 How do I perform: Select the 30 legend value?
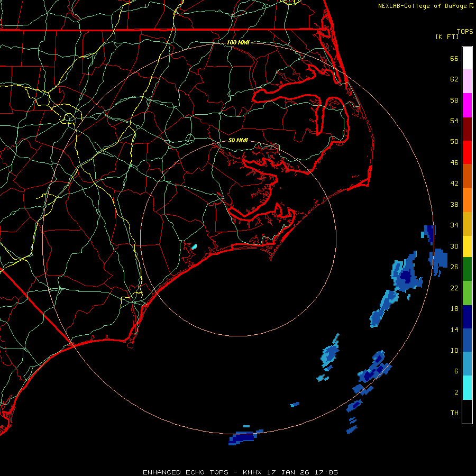click(454, 246)
